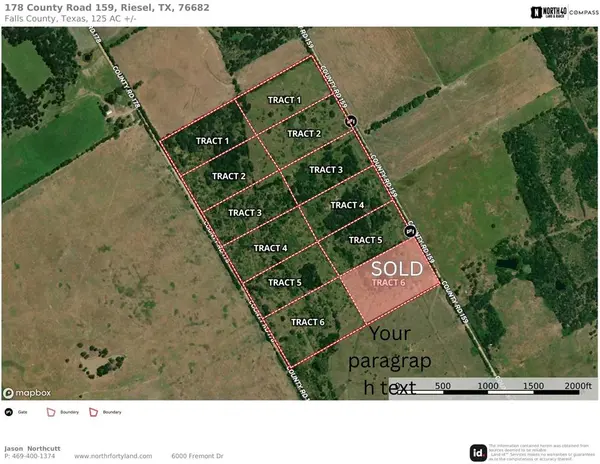Click the black Gate icon in the legend
Image resolution: width=600 pixels, height=464 pixels.
9,412
